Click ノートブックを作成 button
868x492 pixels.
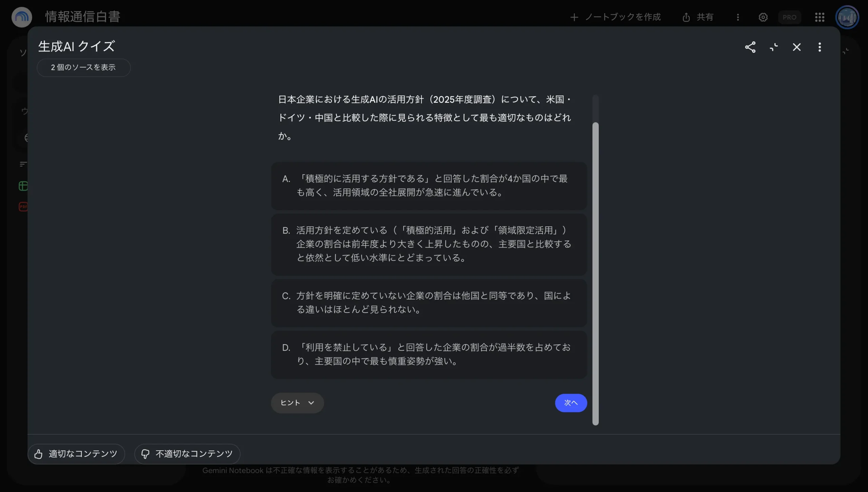click(x=615, y=17)
